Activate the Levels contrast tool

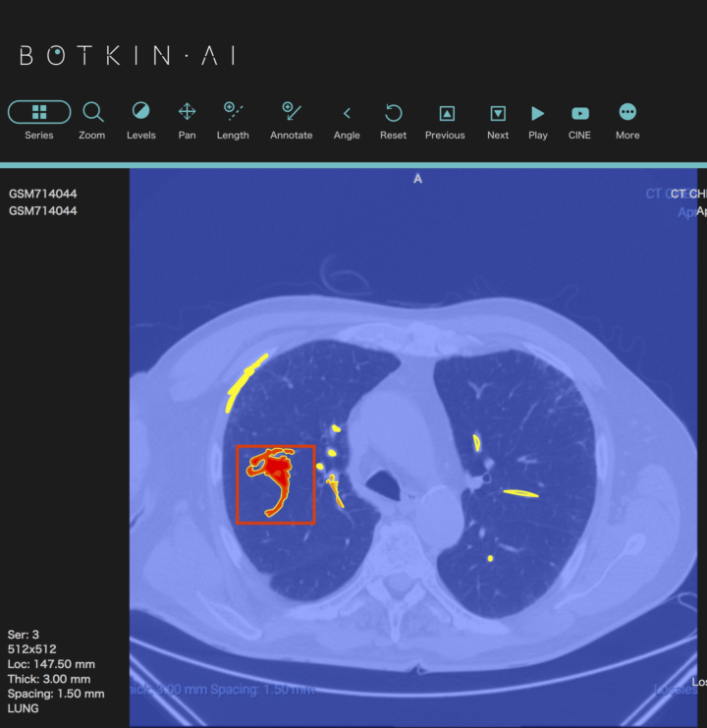(140, 112)
